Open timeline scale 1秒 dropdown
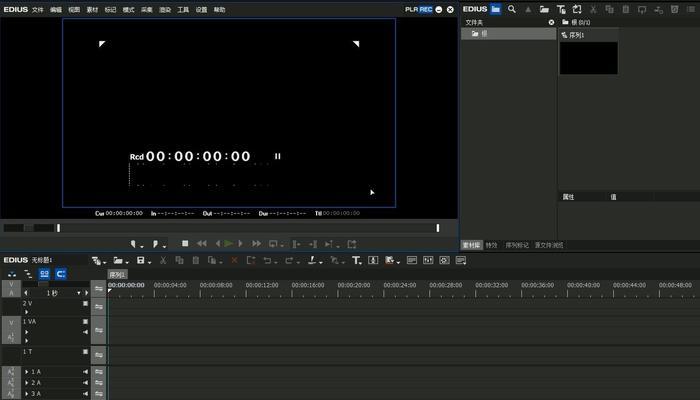The width and height of the screenshot is (700, 400). point(79,293)
